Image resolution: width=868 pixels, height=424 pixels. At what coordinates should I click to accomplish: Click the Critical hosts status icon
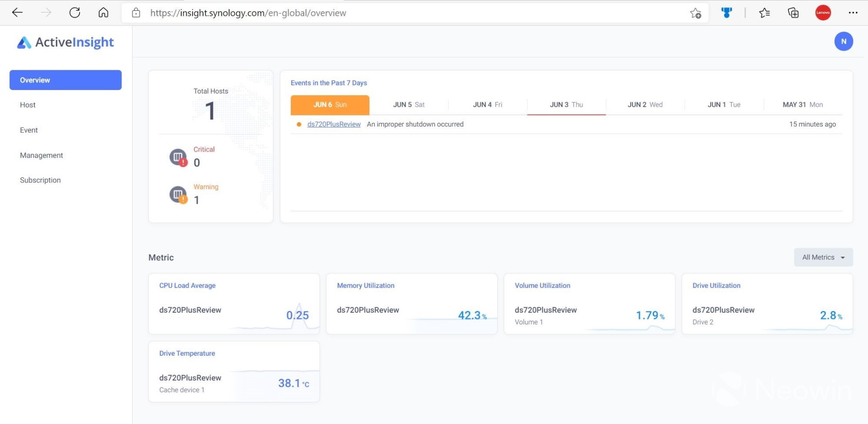point(178,157)
